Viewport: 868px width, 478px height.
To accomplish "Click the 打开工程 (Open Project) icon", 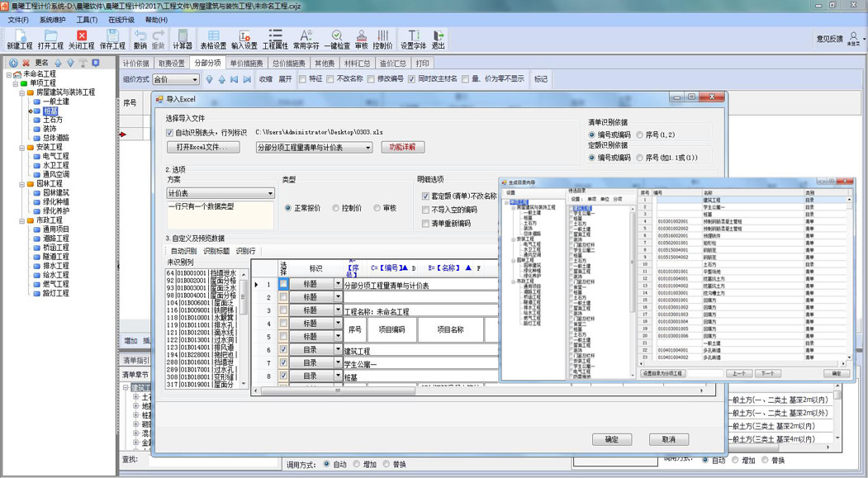I will point(50,38).
